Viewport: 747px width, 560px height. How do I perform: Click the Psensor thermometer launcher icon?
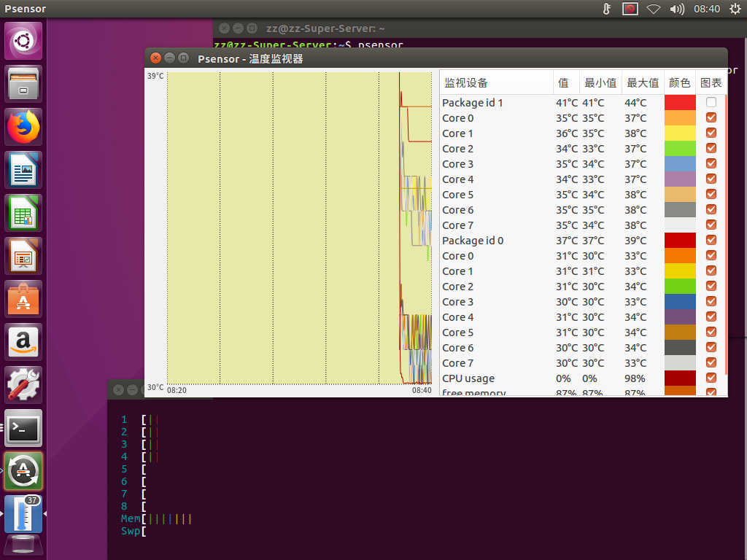pyautogui.click(x=24, y=514)
